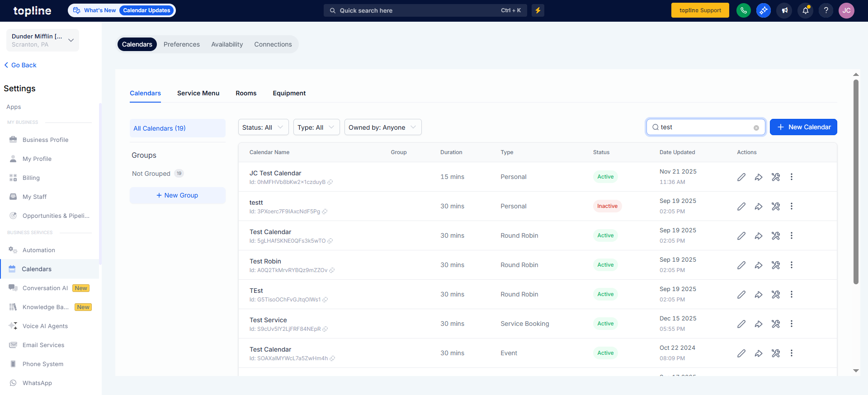Switch to the Preferences tab
Image resolution: width=868 pixels, height=395 pixels.
click(x=182, y=44)
